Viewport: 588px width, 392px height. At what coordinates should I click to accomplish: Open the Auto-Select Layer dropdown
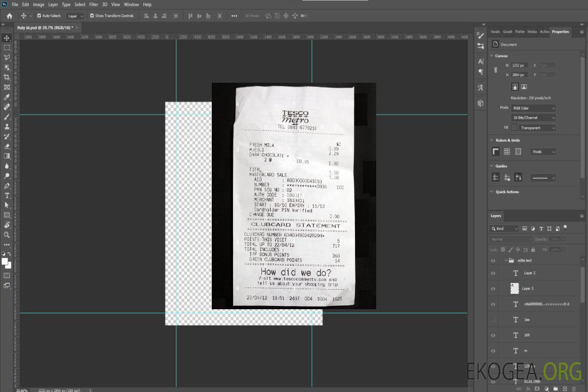click(x=75, y=16)
